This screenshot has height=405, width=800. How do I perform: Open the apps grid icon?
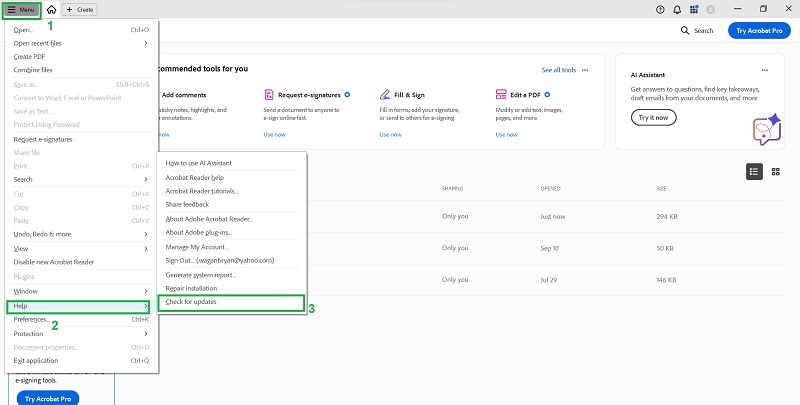click(694, 10)
